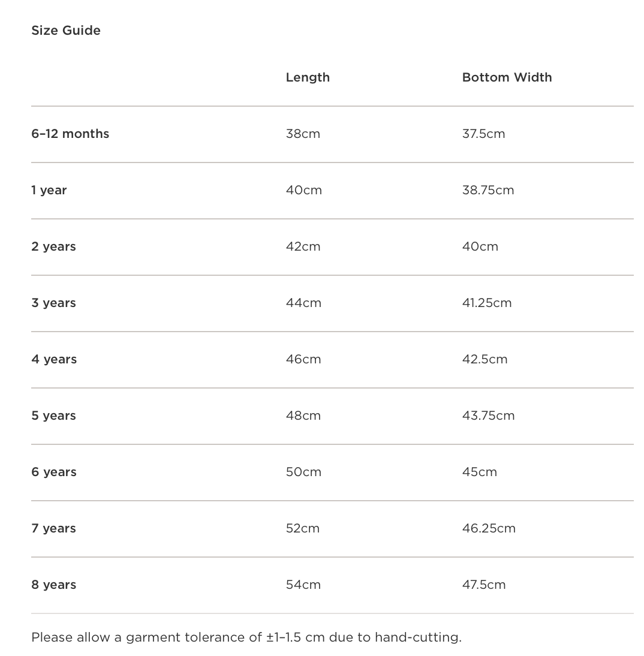
Task: Click the 7 years row label
Action: click(x=54, y=528)
